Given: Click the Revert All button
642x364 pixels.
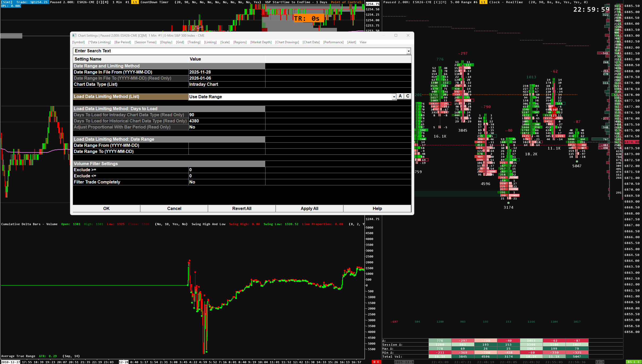Looking at the screenshot, I should (x=242, y=209).
